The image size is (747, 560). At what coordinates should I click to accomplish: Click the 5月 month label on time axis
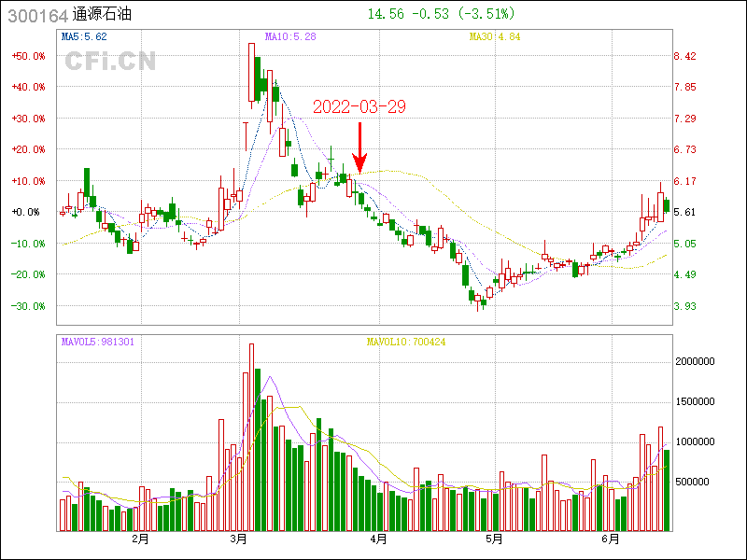click(x=494, y=539)
